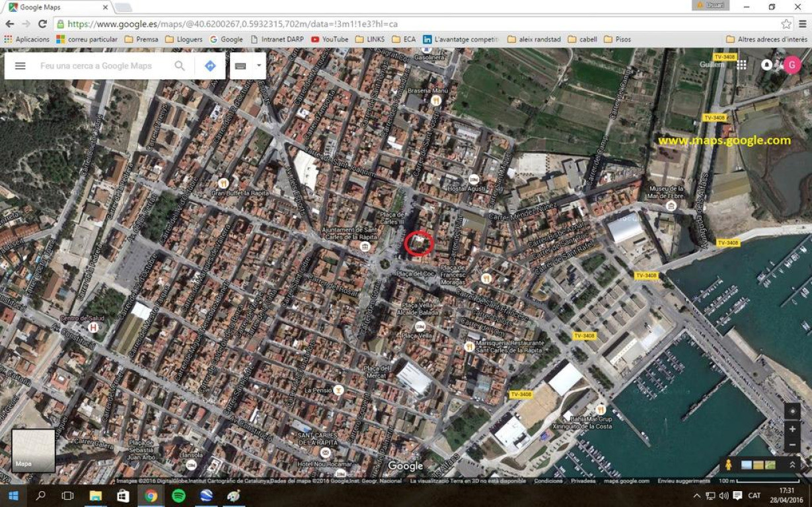Select the Llansola lodging marker
Screen dimensions: 812x507
[x=191, y=464]
